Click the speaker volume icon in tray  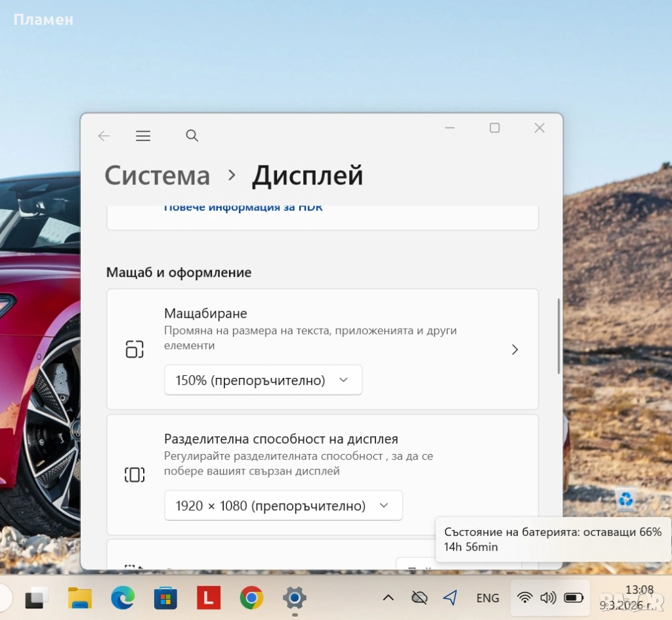(548, 598)
